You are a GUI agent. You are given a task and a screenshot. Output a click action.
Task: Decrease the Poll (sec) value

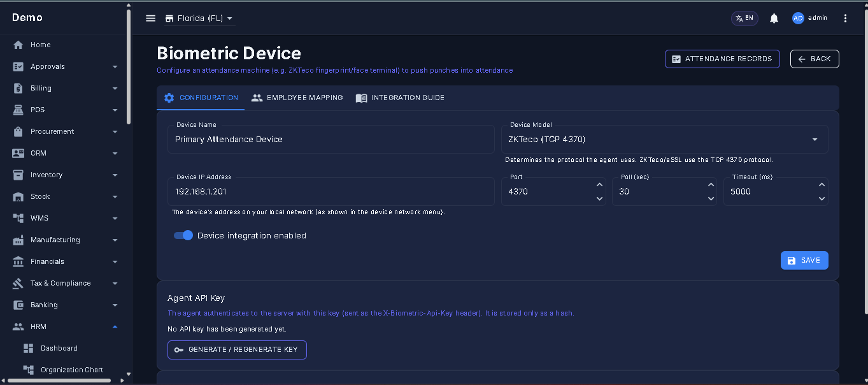pyautogui.click(x=711, y=198)
